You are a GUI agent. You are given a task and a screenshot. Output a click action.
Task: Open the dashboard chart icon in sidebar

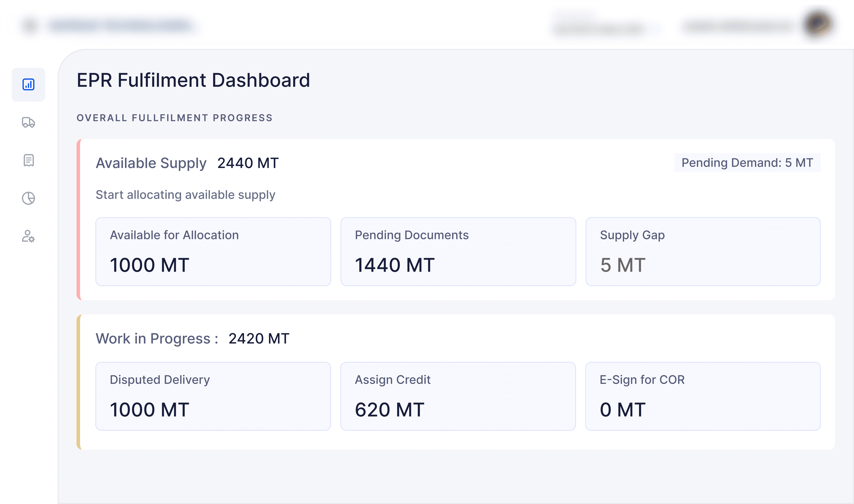pyautogui.click(x=28, y=85)
